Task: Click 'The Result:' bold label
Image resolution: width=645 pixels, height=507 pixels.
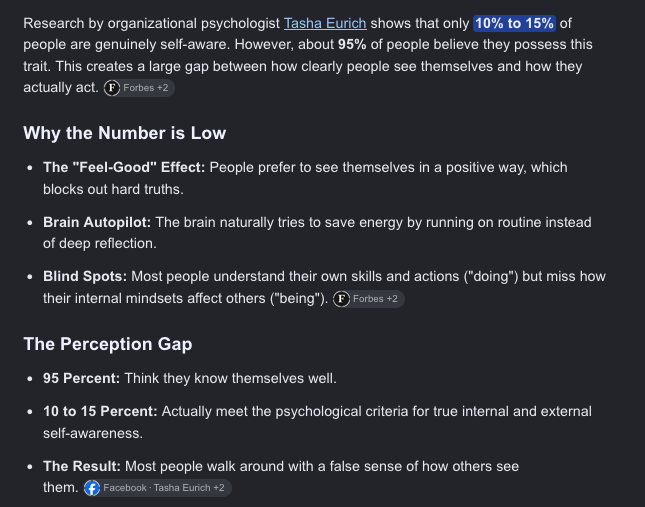Action: (82, 466)
